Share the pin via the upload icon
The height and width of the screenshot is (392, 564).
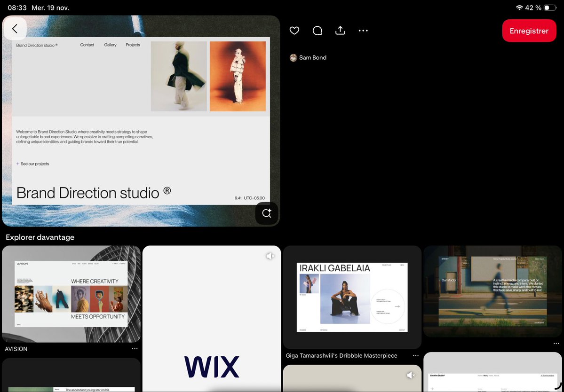[x=340, y=30]
